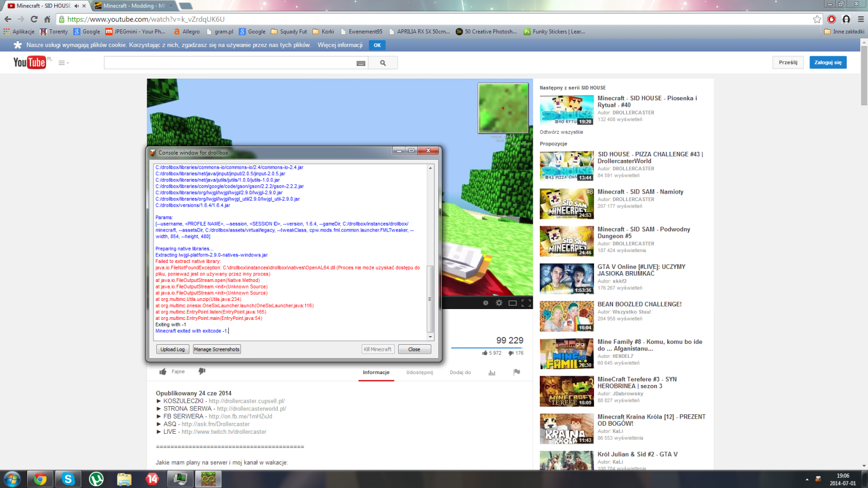Open the Allegro bookmark
The width and height of the screenshot is (868, 488).
point(186,31)
